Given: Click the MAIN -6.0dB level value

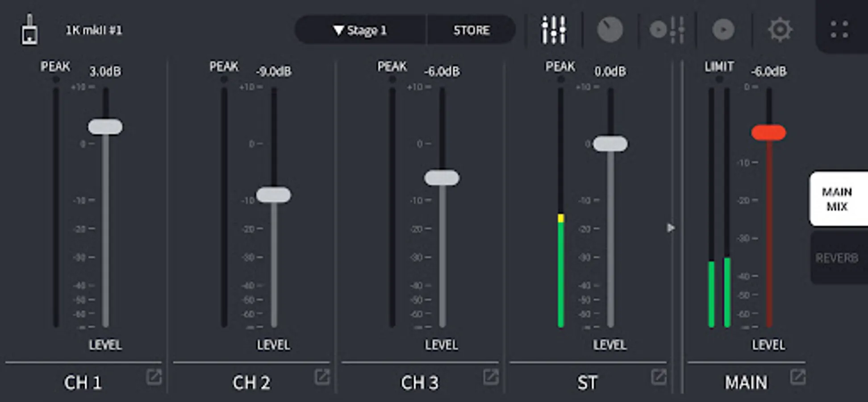Looking at the screenshot, I should click(x=768, y=71).
